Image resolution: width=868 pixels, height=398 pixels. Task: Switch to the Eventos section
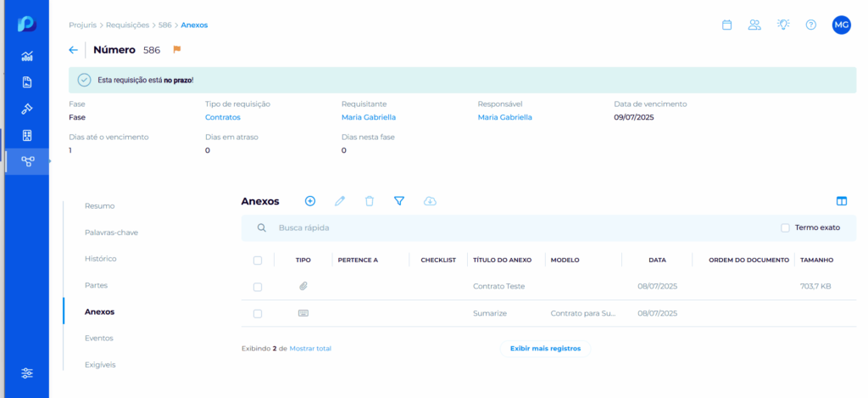99,338
